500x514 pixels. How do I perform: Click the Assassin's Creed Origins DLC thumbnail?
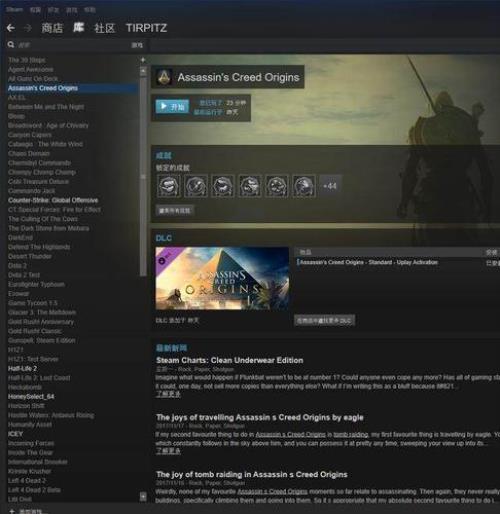(x=222, y=278)
